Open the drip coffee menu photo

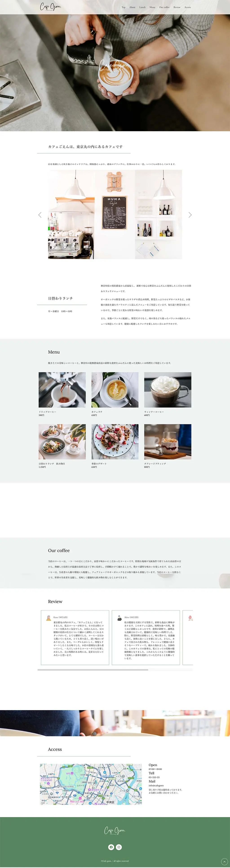coord(62,389)
